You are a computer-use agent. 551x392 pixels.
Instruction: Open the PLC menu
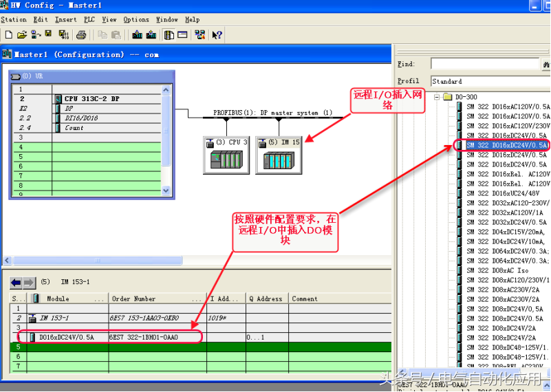coord(89,20)
